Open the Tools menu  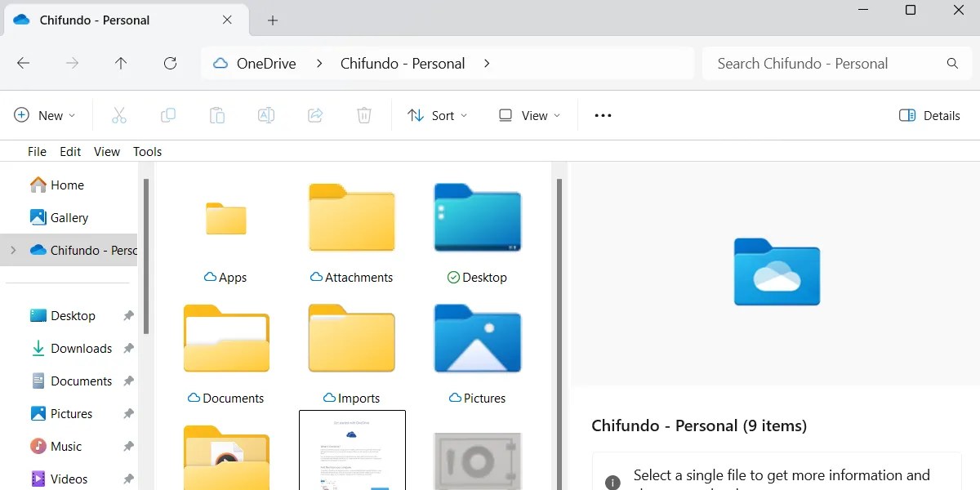point(147,151)
